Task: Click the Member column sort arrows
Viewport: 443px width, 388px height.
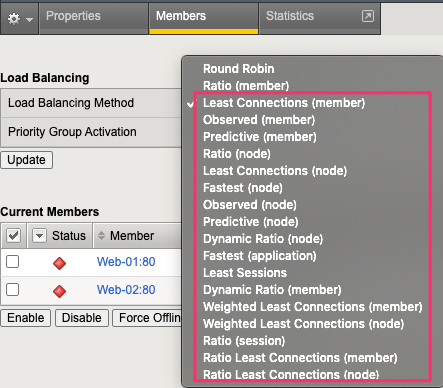Action: (x=101, y=236)
